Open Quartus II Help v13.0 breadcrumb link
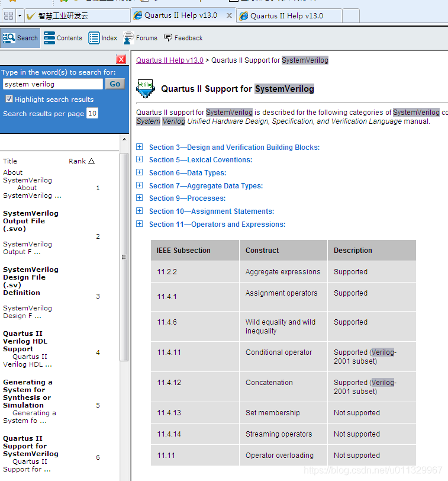This screenshot has width=448, height=481. 170,60
